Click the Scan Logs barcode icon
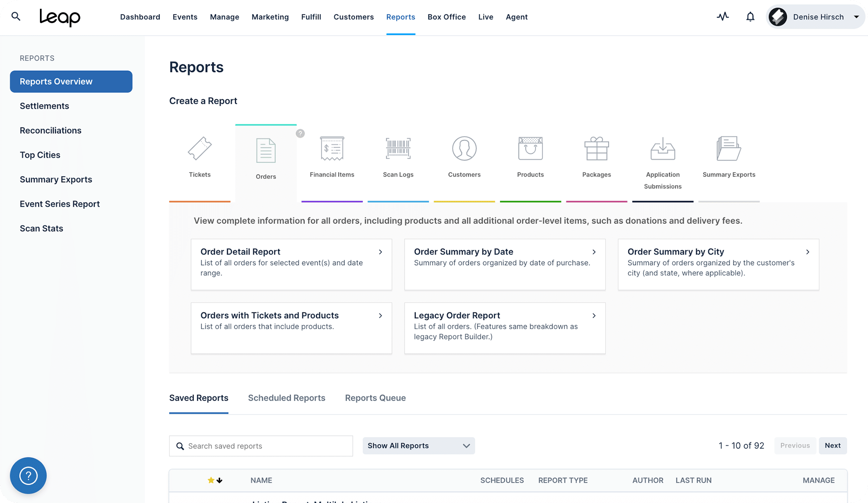Viewport: 868px width, 503px height. tap(398, 148)
